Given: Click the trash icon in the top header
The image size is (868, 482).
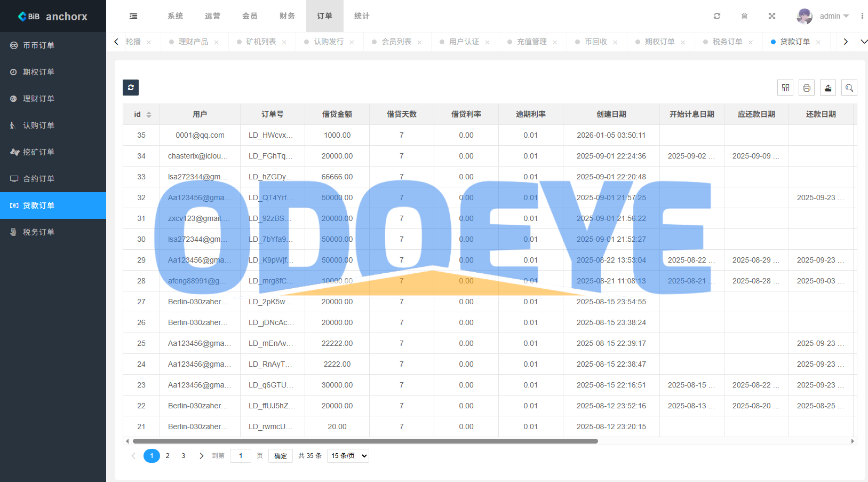Looking at the screenshot, I should point(744,16).
